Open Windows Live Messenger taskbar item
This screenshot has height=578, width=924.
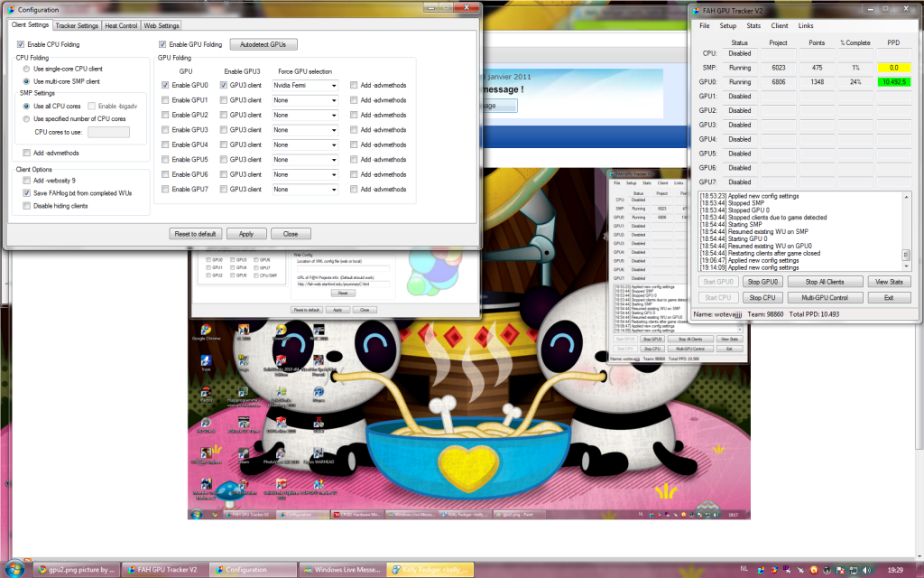coord(341,570)
